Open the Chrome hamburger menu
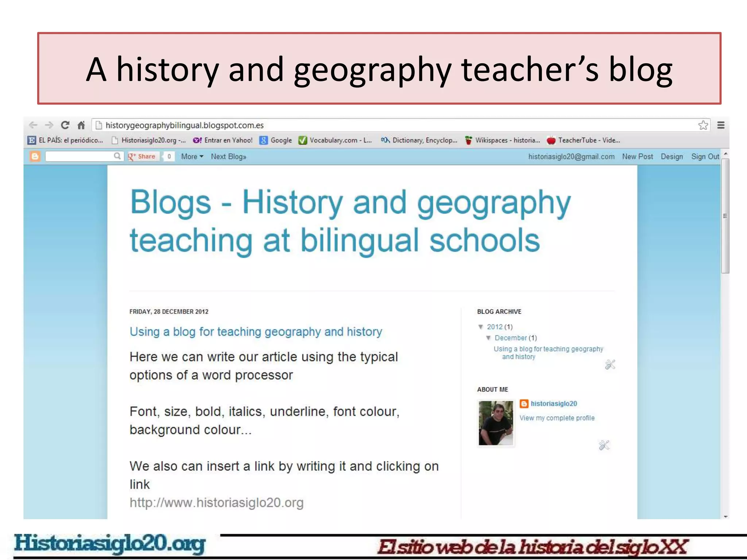 (x=721, y=125)
